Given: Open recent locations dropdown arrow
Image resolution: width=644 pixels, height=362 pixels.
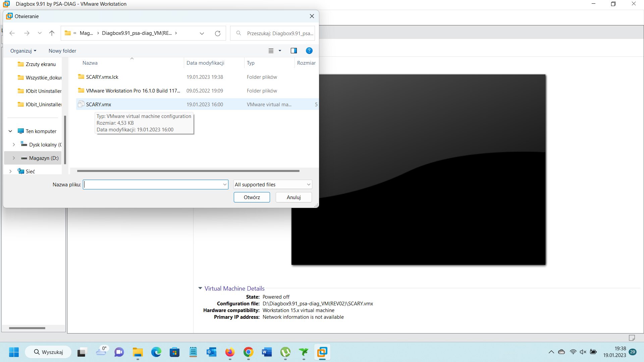Looking at the screenshot, I should (x=40, y=33).
